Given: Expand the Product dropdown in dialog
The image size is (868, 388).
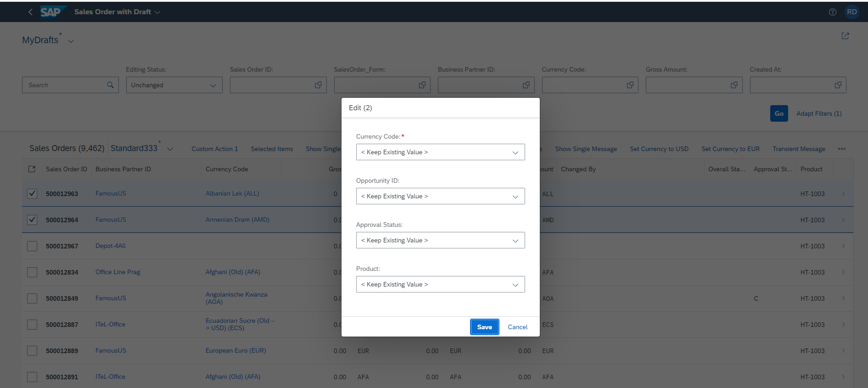Looking at the screenshot, I should [x=515, y=285].
